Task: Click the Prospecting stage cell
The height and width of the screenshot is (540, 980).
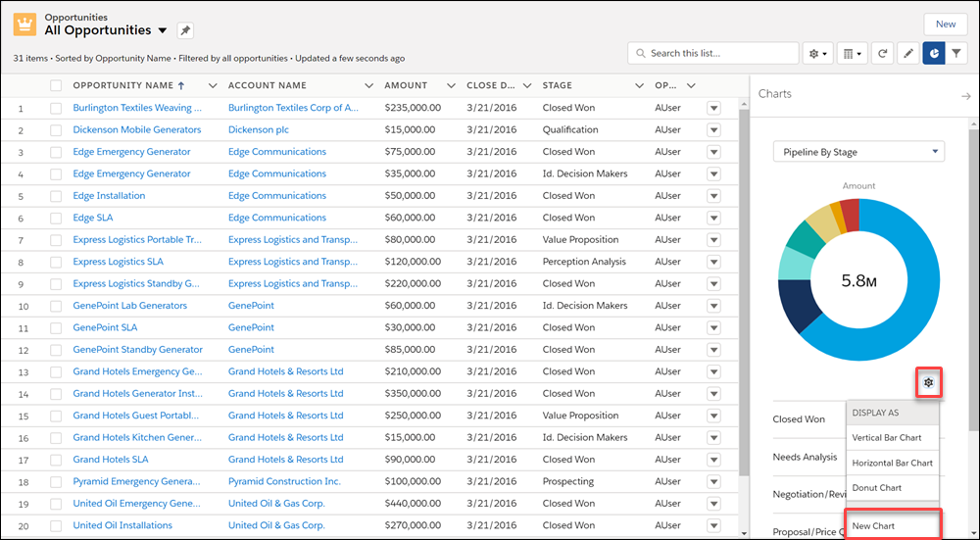Action: click(x=568, y=482)
